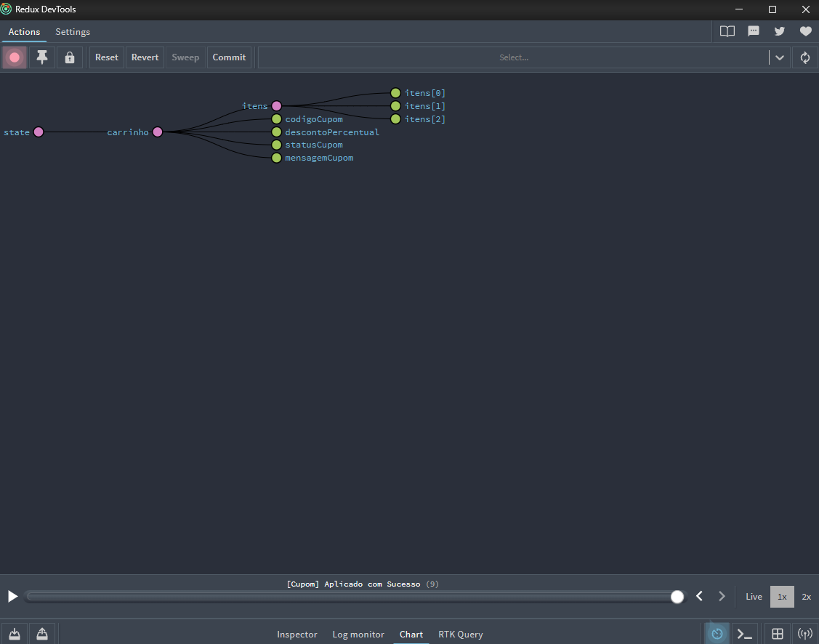Click the Revert button
Screen dimensions: 819x644
pyautogui.click(x=145, y=57)
